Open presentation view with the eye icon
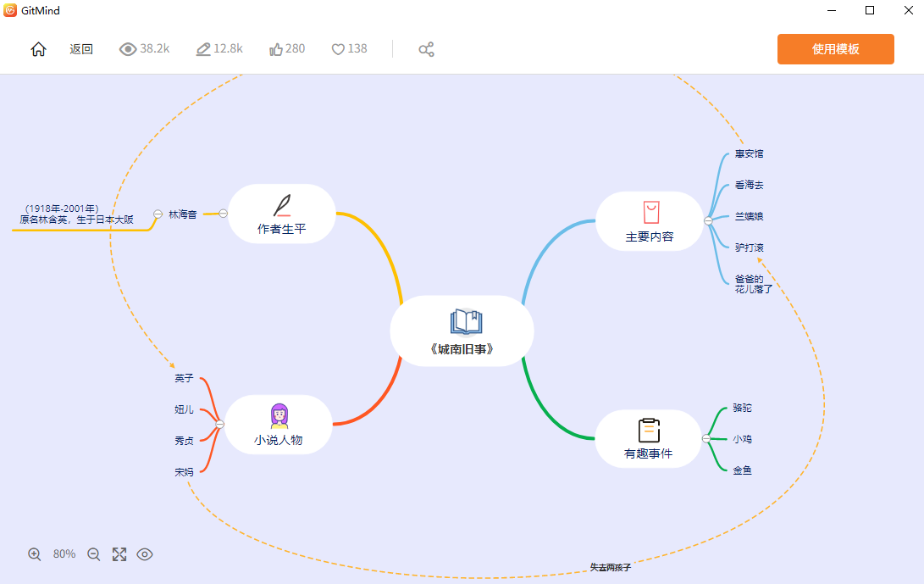 (x=145, y=553)
